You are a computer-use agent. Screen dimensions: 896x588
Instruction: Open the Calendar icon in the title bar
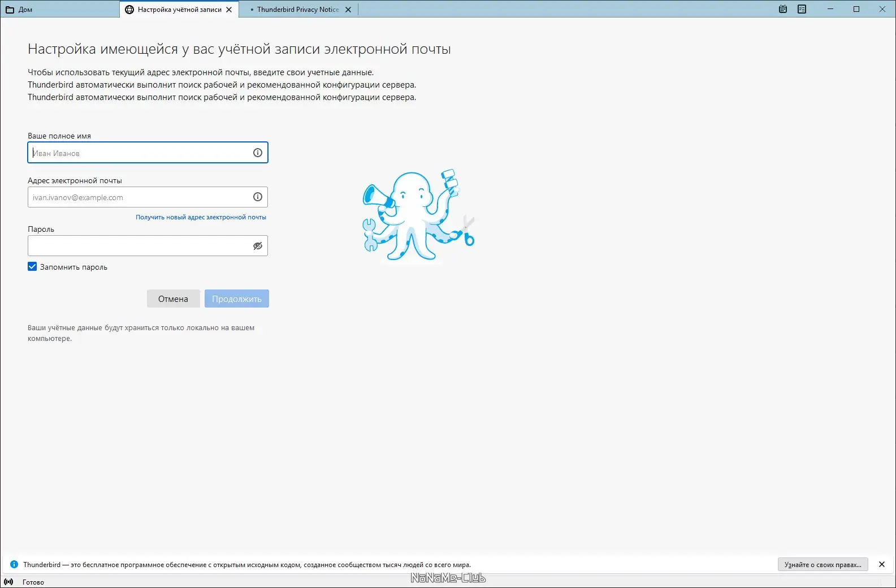click(783, 9)
